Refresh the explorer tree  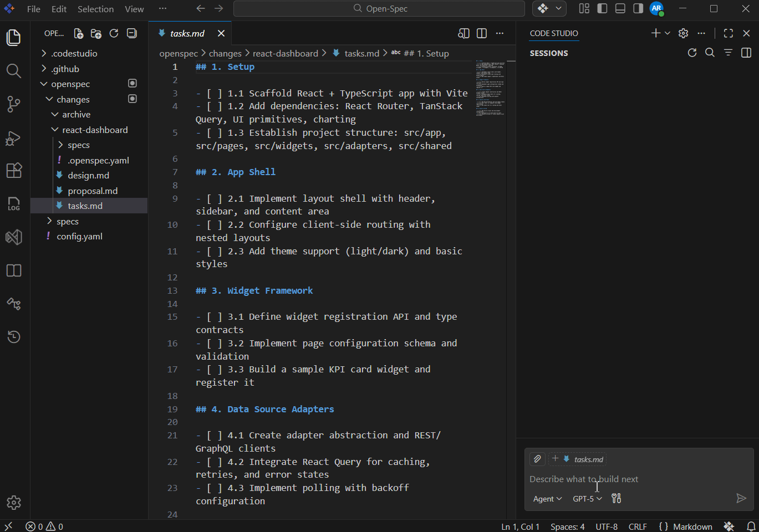[x=114, y=34]
